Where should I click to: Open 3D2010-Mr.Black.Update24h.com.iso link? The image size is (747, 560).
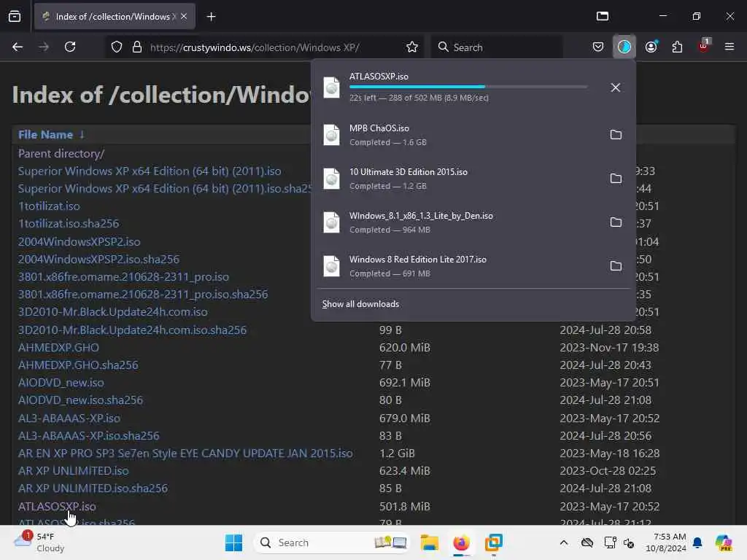click(113, 312)
